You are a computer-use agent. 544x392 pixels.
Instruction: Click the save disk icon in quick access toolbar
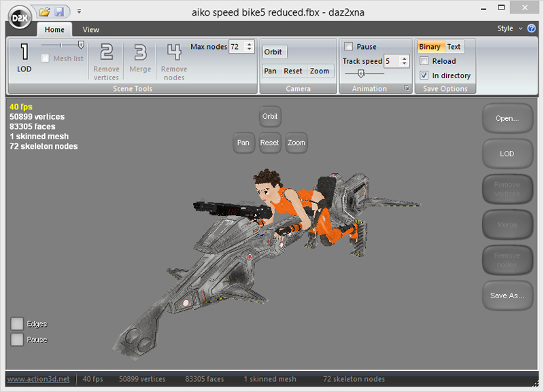point(59,12)
